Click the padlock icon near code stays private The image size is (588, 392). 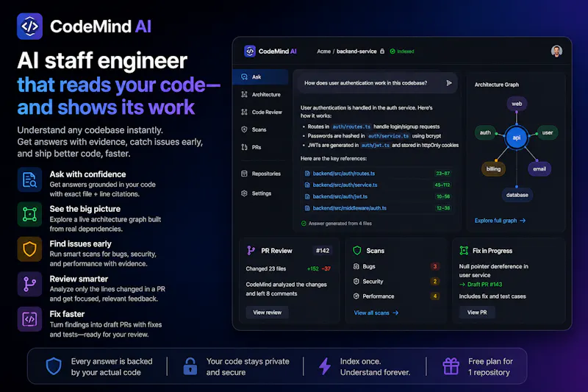[x=190, y=366]
